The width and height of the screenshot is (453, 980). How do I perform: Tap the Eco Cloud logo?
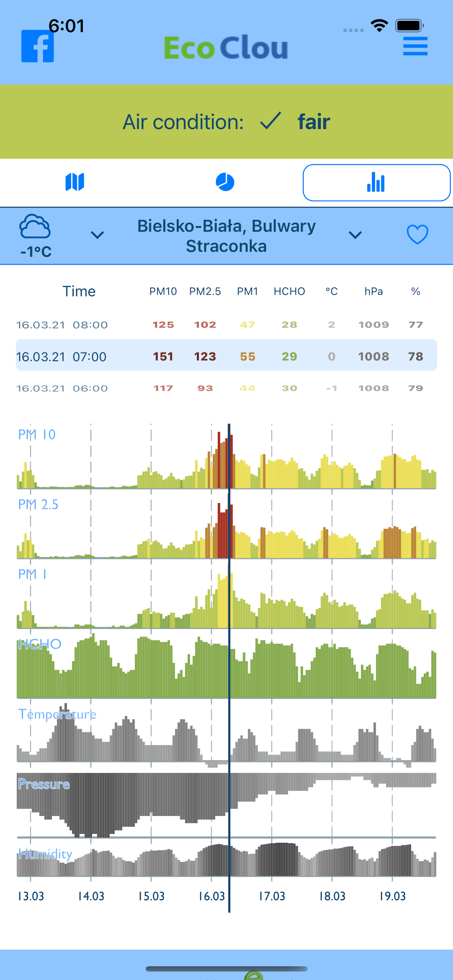(226, 47)
